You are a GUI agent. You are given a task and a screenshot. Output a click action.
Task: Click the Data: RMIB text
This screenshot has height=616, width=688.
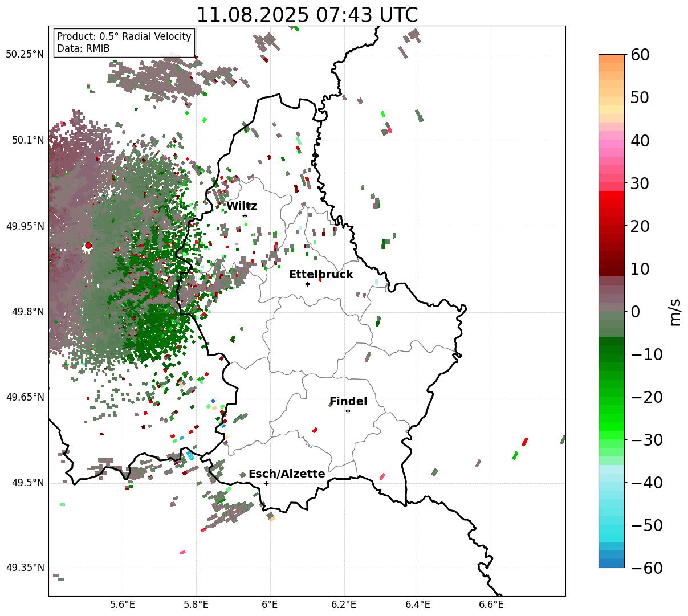83,49
